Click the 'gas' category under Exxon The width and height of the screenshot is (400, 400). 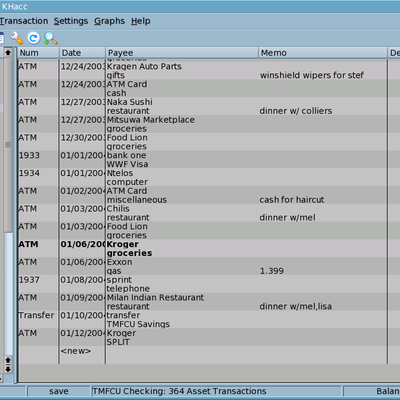pyautogui.click(x=114, y=271)
